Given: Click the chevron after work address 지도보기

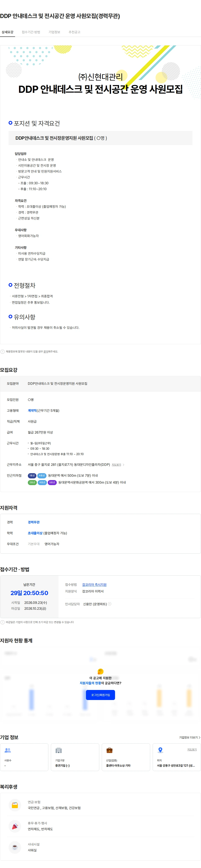Looking at the screenshot, I should pyautogui.click(x=124, y=465).
